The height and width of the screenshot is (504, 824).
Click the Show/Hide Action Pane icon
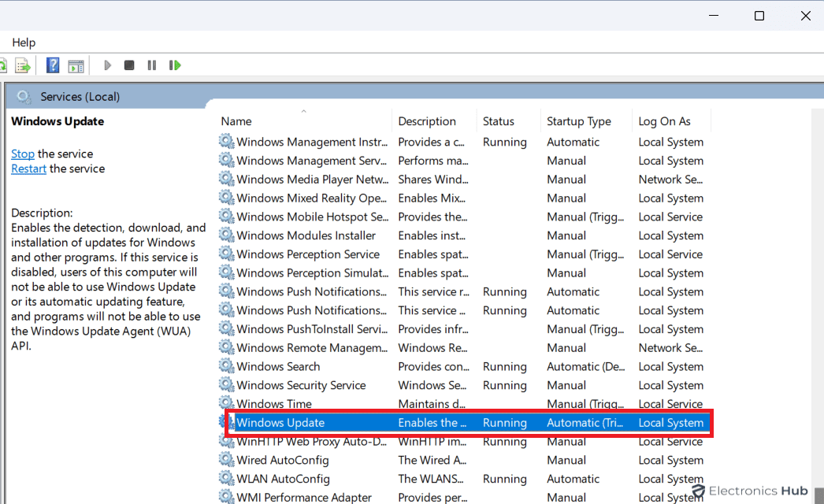tap(76, 65)
